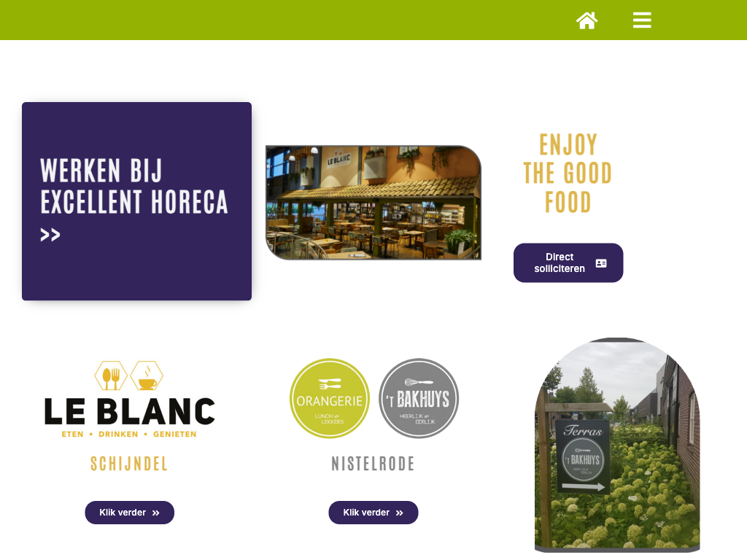This screenshot has height=560, width=747.
Task: Click the Enjoy The Good Food text
Action: tap(568, 174)
